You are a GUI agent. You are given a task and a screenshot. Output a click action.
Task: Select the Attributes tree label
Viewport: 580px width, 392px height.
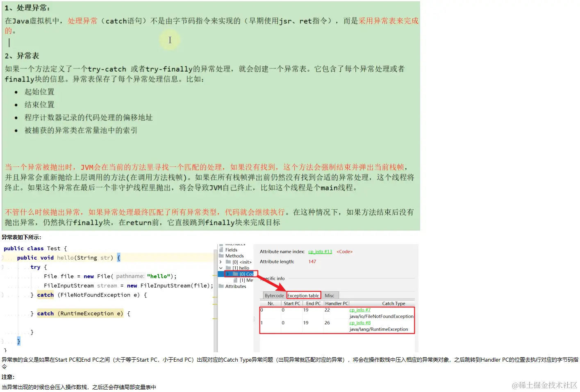click(236, 286)
